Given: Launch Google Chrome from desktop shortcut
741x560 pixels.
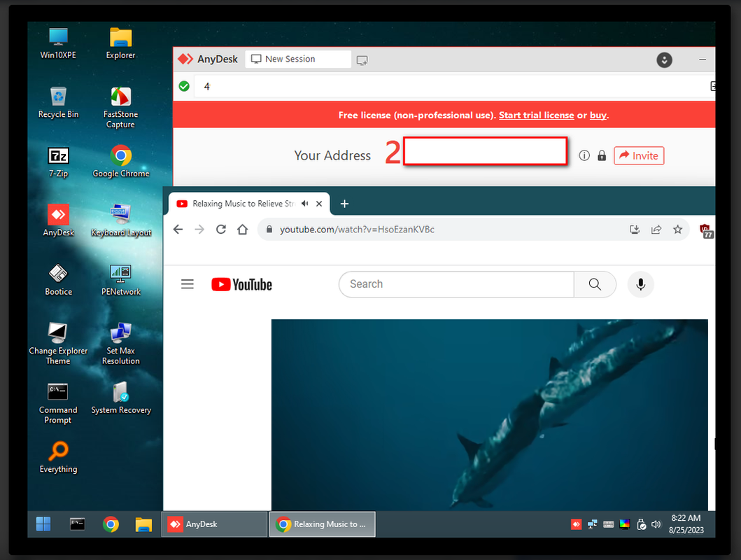Looking at the screenshot, I should point(120,162).
